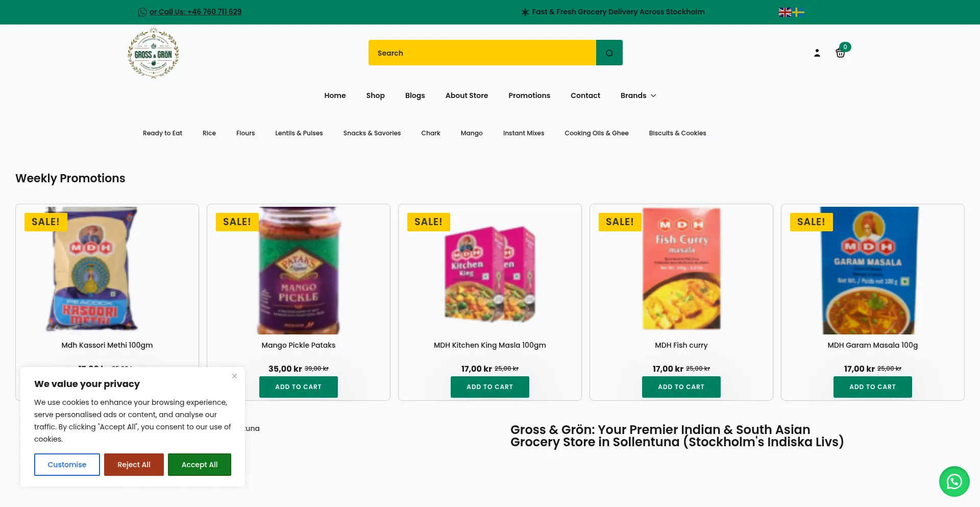Click the WhatsApp icon beside Call Us

click(142, 12)
